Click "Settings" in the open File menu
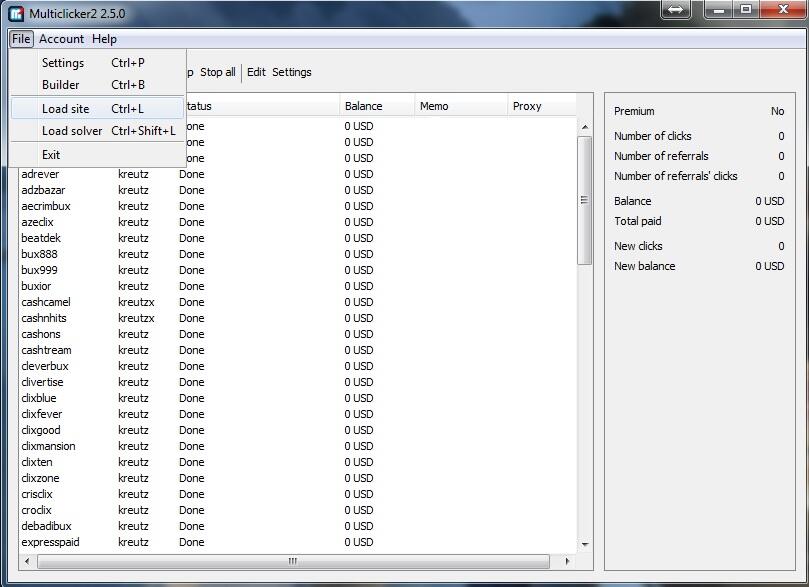809x587 pixels. point(62,62)
